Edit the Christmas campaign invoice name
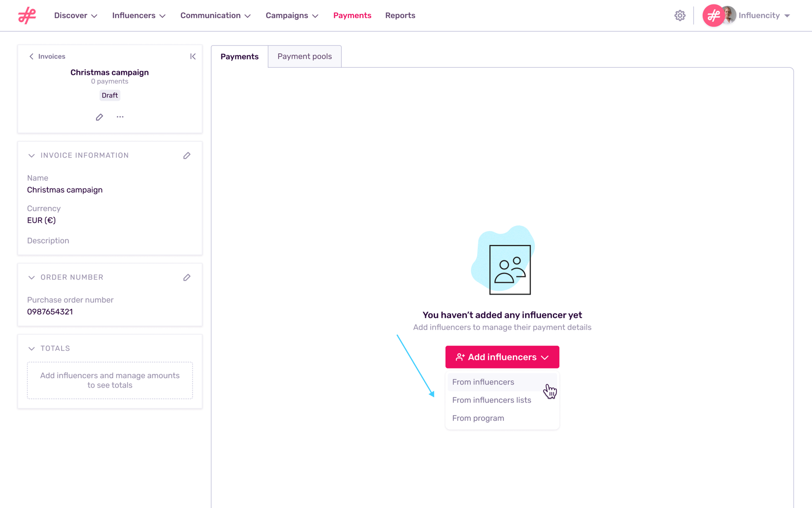The height and width of the screenshot is (508, 812). point(99,117)
